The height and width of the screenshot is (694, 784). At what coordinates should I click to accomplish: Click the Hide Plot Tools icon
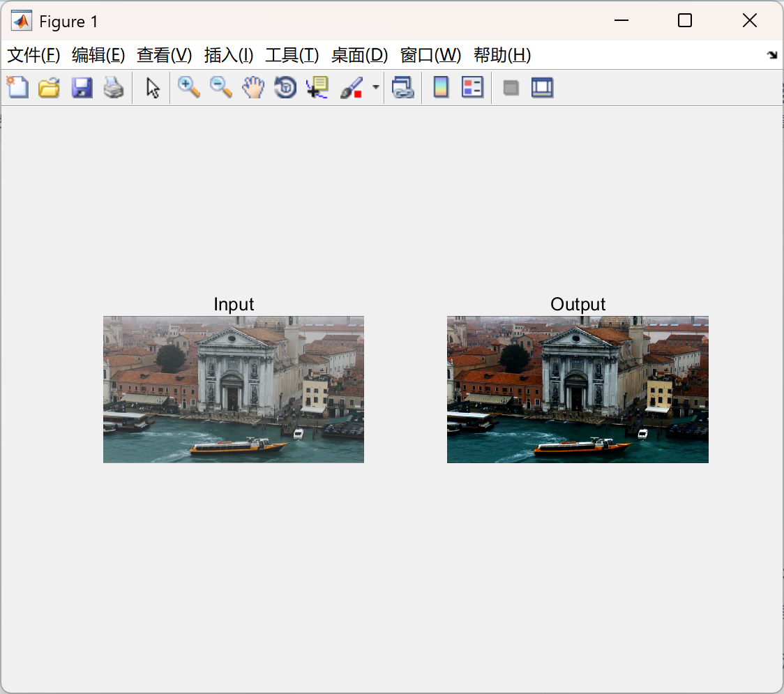(511, 88)
